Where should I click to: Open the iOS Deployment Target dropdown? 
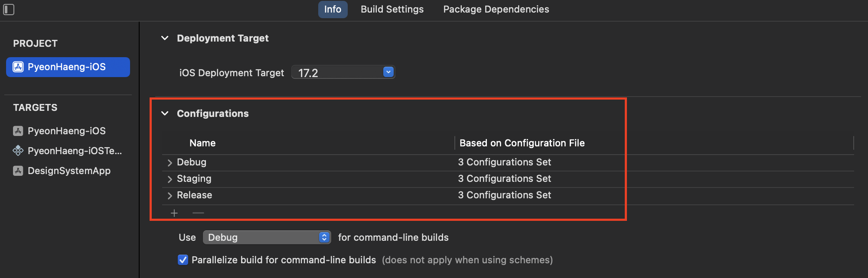(343, 72)
